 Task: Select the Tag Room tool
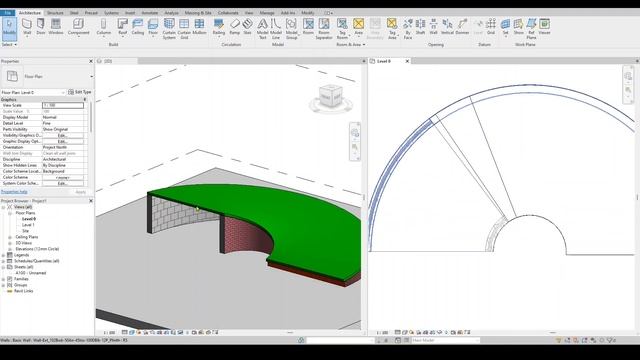tap(342, 29)
